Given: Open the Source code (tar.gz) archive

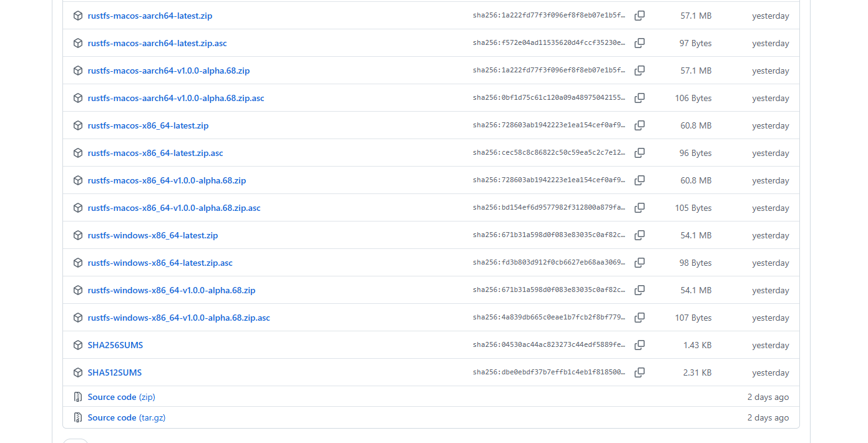Looking at the screenshot, I should point(127,417).
